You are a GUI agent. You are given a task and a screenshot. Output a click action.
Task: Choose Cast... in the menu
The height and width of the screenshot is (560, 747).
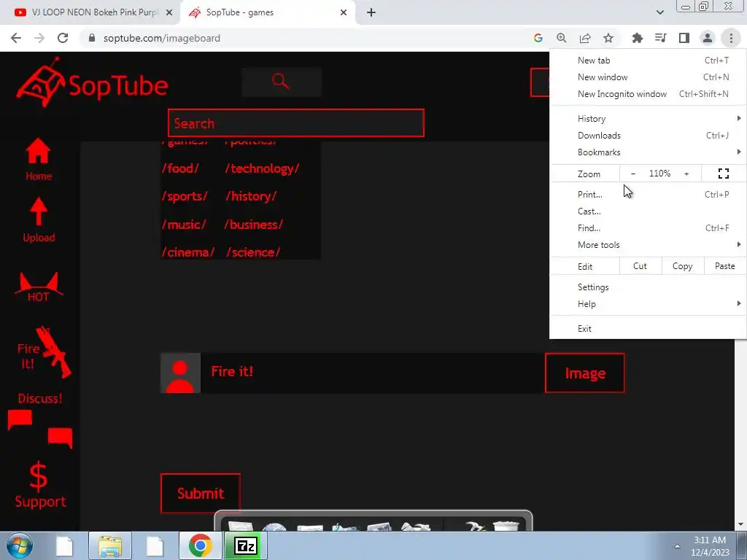pos(648,211)
